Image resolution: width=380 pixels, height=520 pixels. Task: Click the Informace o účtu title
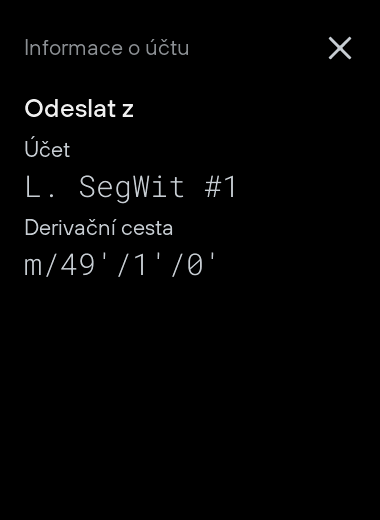(x=107, y=47)
